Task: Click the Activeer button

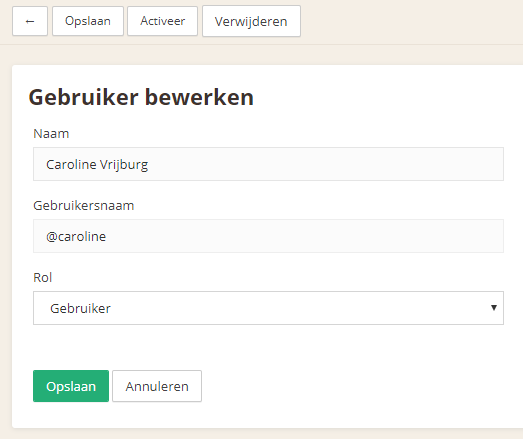Action: click(x=162, y=21)
